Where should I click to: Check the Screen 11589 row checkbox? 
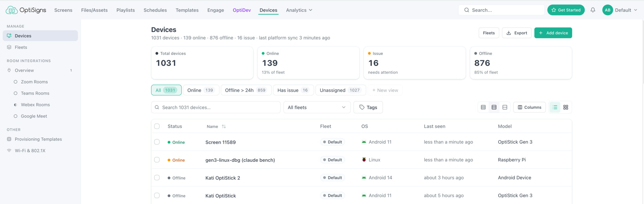(x=157, y=142)
